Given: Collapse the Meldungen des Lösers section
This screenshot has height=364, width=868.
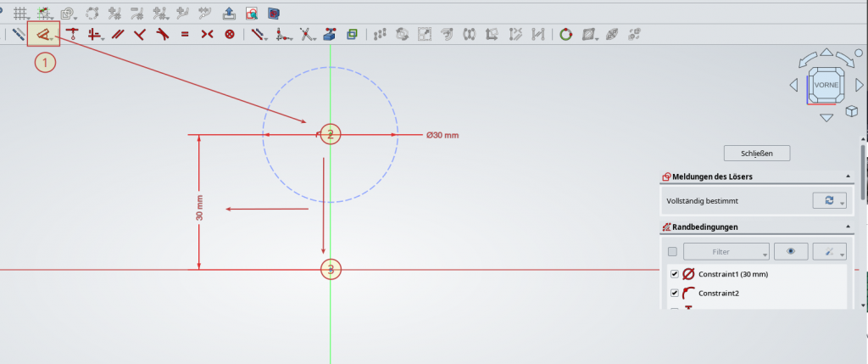Looking at the screenshot, I should [x=848, y=176].
